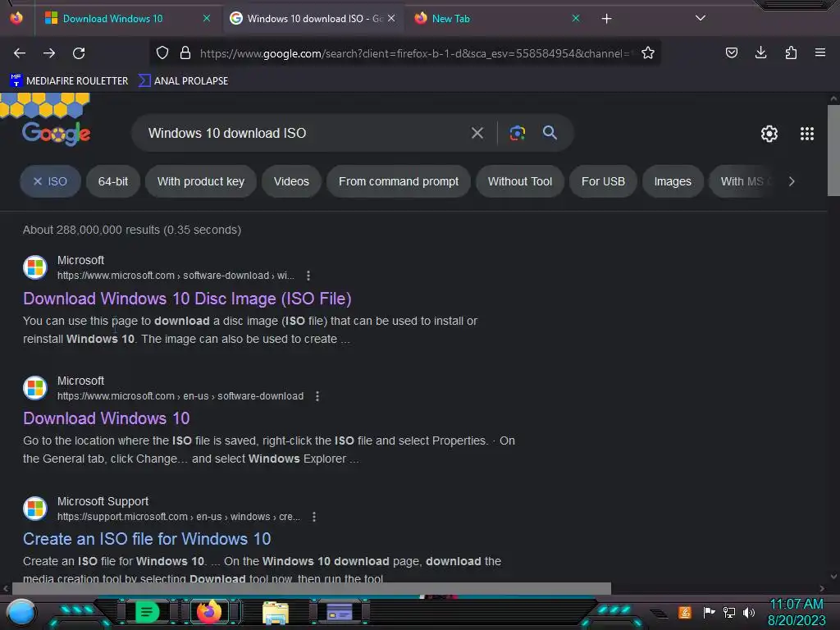Image resolution: width=840 pixels, height=630 pixels.
Task: Click the Google logo
Action: (x=56, y=134)
